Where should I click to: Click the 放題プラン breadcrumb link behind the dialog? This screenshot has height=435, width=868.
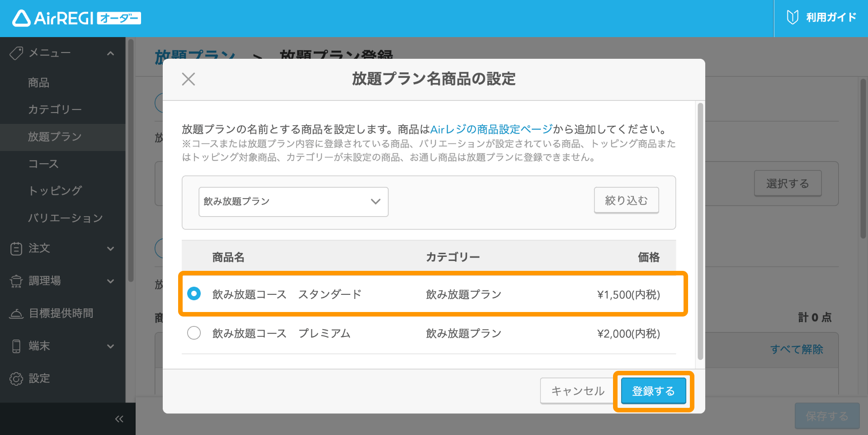pyautogui.click(x=195, y=57)
